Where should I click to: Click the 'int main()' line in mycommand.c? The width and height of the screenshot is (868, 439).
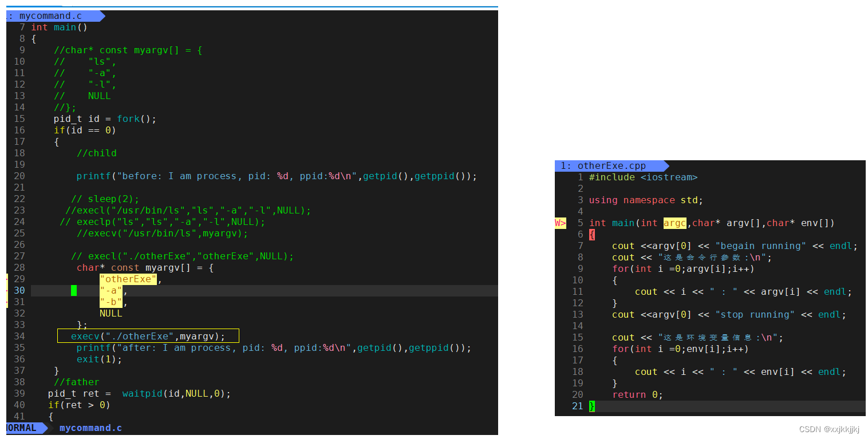(59, 27)
